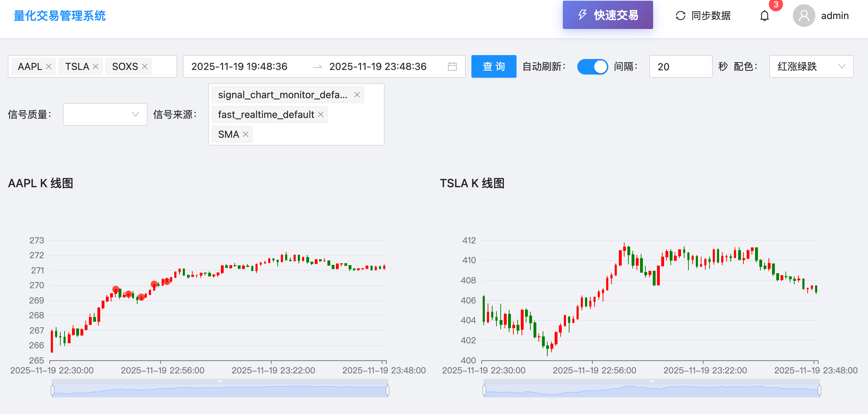Click the stock symbol multi-select box
The height and width of the screenshot is (414, 868).
(92, 66)
